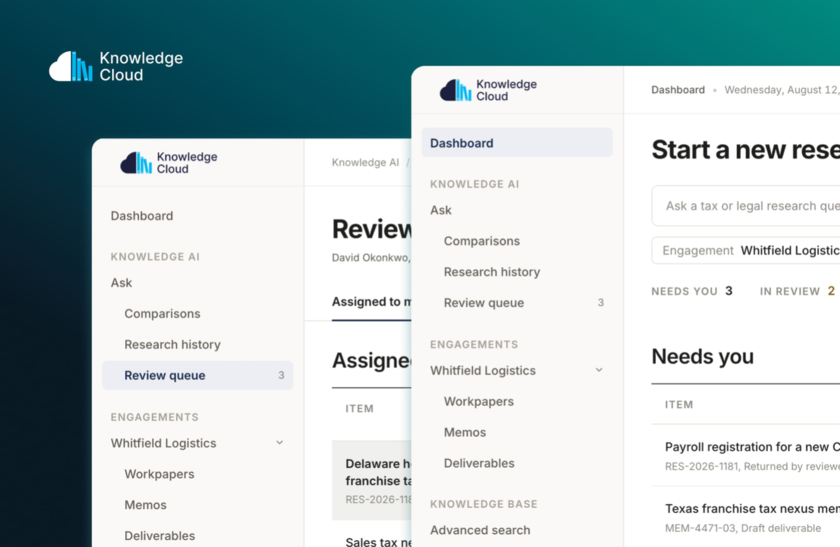Click ITEM column header in Needs you table
Screen dimensions: 840x547
679,404
